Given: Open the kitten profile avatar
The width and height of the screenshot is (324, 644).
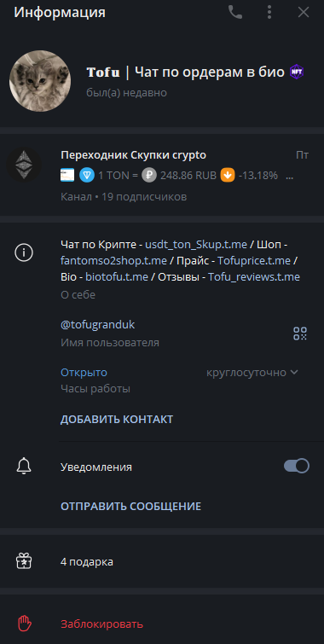Looking at the screenshot, I should pyautogui.click(x=40, y=81).
